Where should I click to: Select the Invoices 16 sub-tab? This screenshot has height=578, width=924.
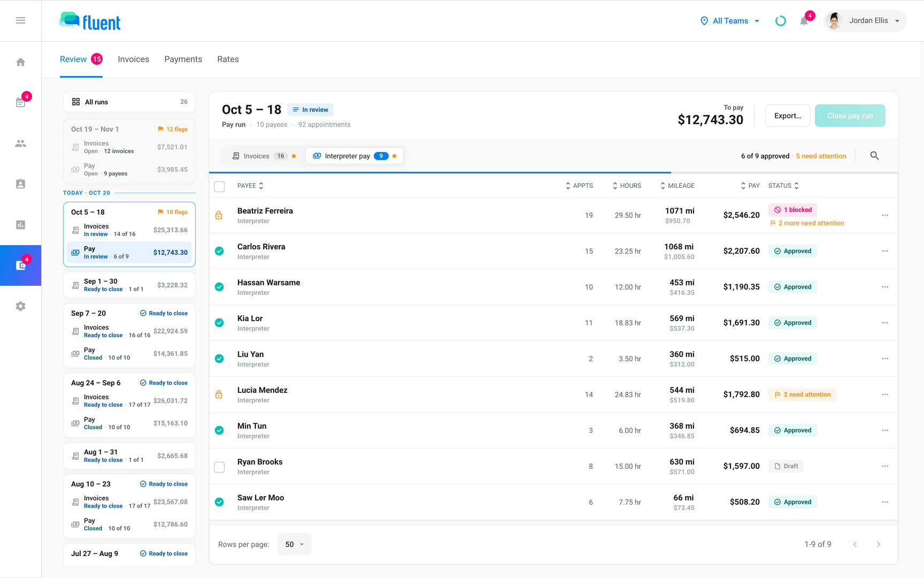coord(264,156)
